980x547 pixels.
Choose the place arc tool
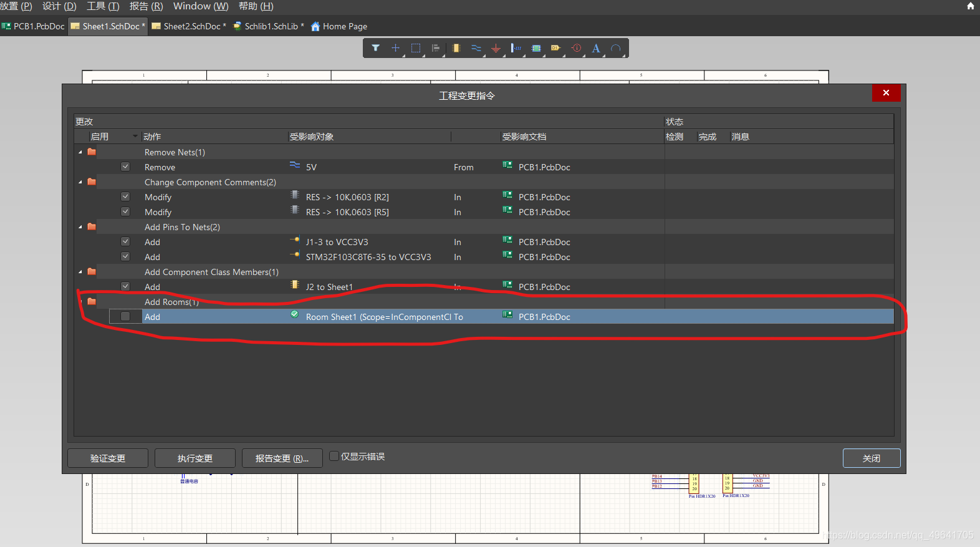click(x=616, y=48)
